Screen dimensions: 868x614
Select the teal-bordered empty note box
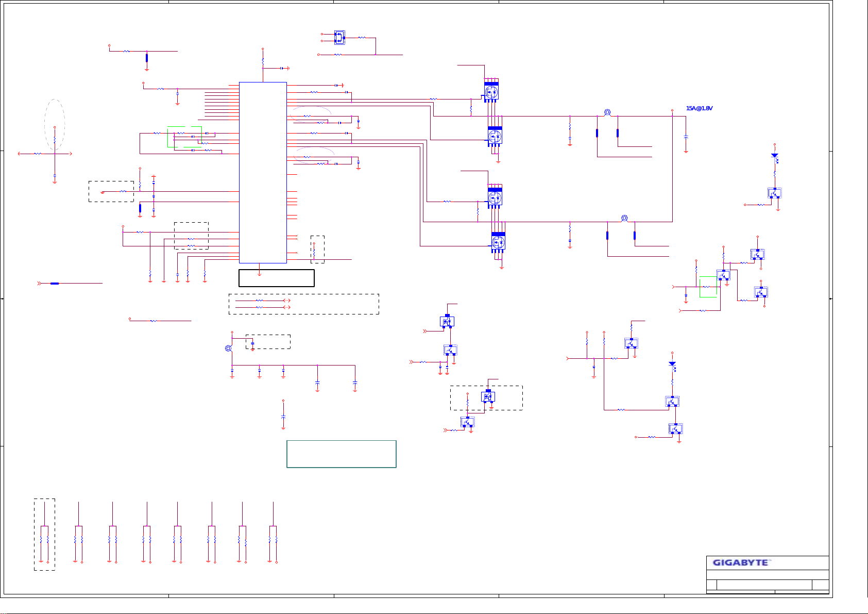point(342,454)
